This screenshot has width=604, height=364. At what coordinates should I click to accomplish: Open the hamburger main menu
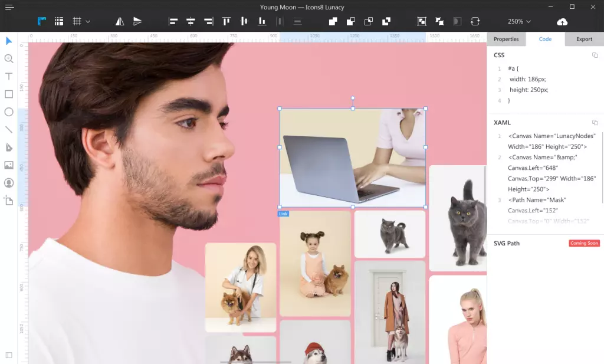[9, 7]
